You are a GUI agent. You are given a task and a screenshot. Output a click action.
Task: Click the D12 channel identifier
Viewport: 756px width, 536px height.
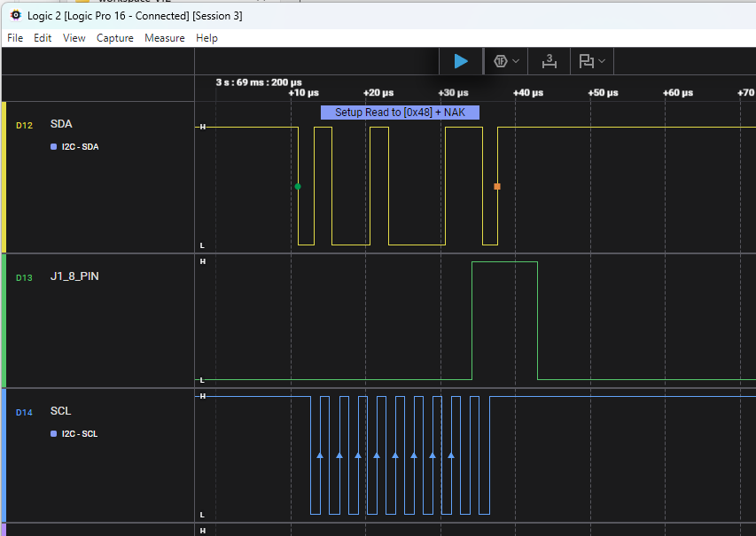click(x=24, y=125)
